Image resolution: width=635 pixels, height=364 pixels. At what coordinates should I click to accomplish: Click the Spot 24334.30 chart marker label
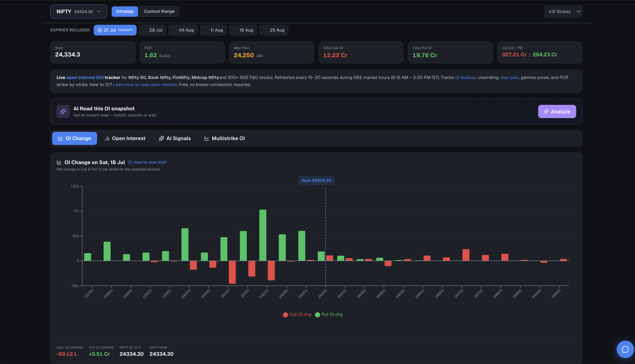pos(316,180)
